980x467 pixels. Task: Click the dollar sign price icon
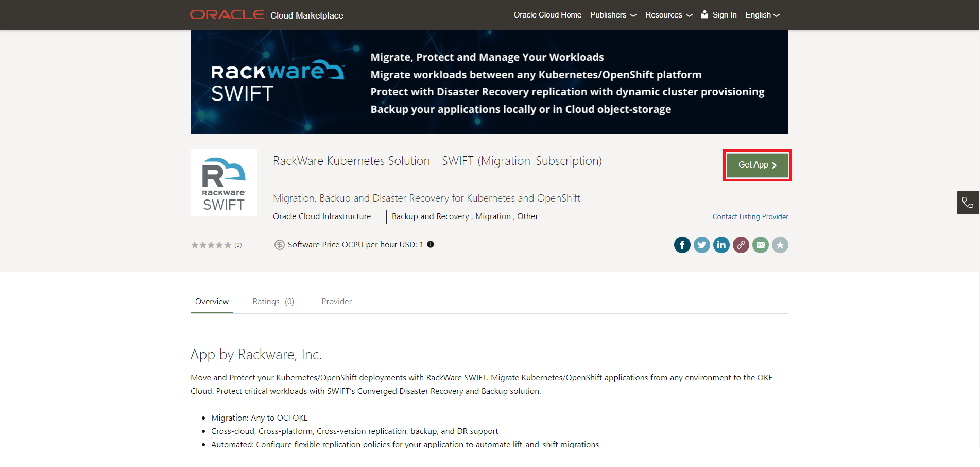[279, 245]
